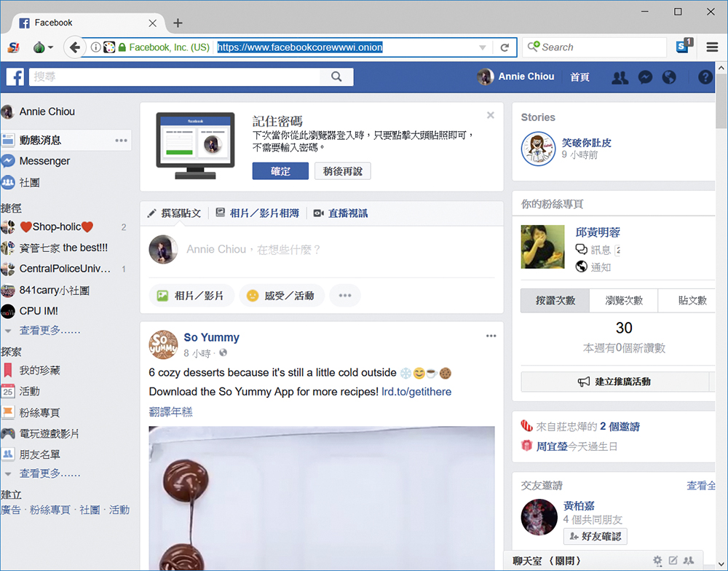Dismiss the 記住密碼 prompt
This screenshot has width=728, height=571.
(x=490, y=115)
